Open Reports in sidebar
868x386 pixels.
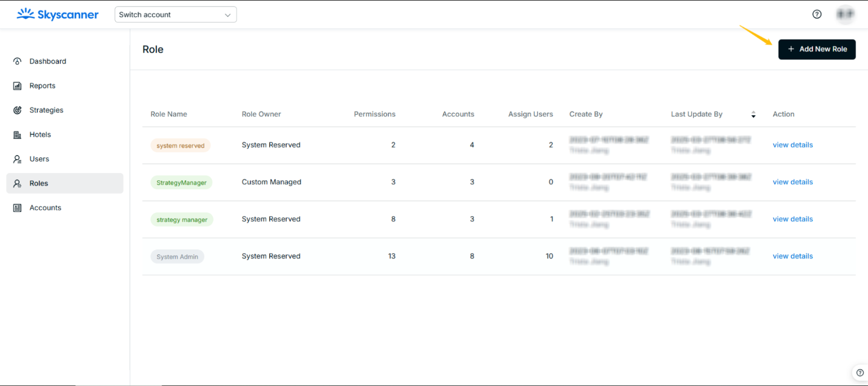pos(65,86)
